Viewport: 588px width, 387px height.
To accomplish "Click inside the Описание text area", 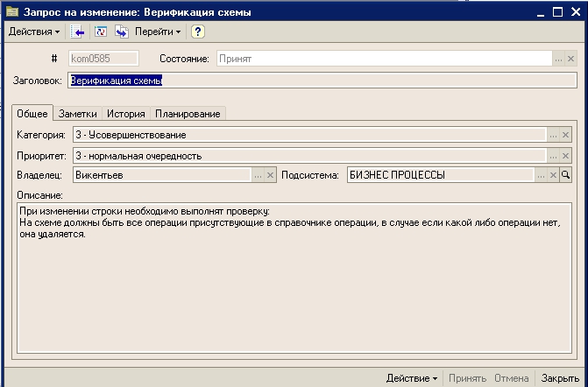I will point(294,278).
